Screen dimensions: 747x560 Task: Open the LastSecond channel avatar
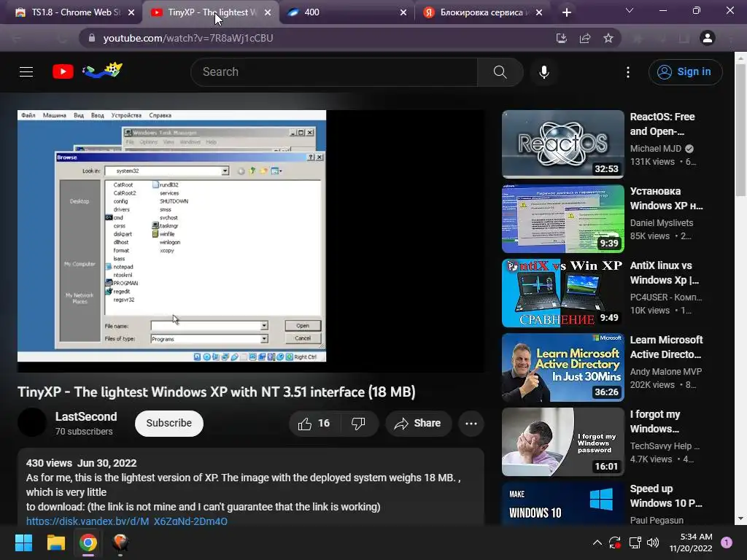pyautogui.click(x=32, y=422)
